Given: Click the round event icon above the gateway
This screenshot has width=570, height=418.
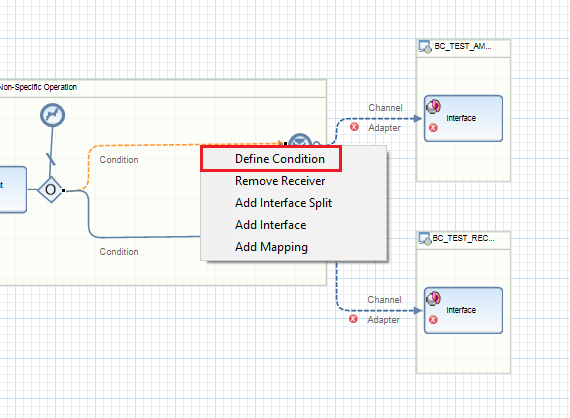Looking at the screenshot, I should tap(52, 115).
